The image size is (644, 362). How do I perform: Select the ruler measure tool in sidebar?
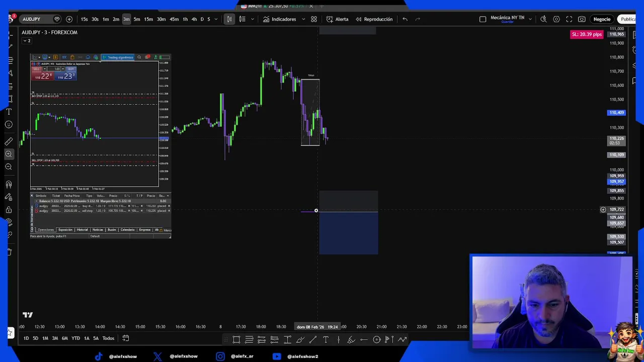pos(9,141)
